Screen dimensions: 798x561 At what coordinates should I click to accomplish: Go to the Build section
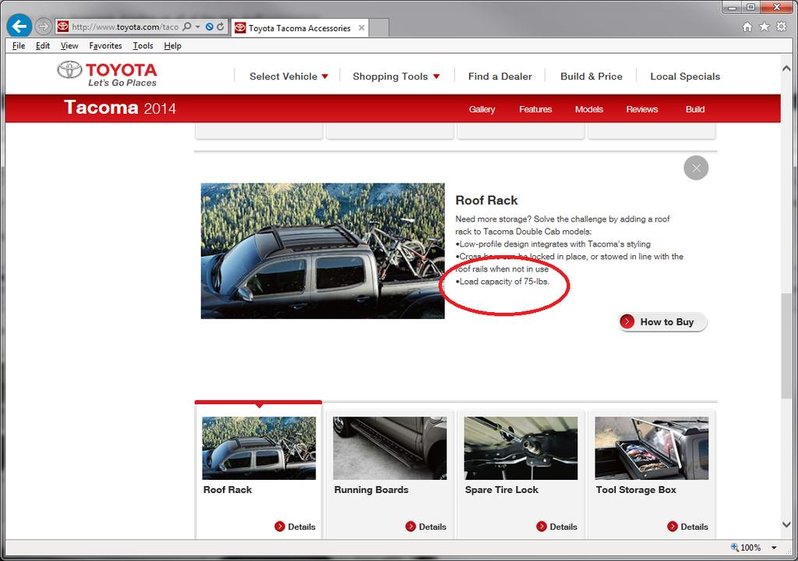(x=695, y=109)
